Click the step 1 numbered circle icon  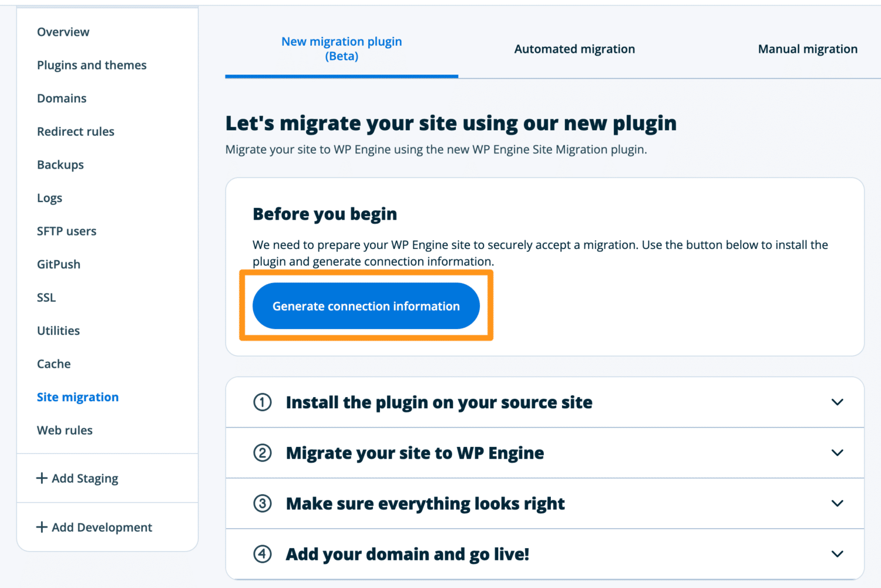point(262,402)
